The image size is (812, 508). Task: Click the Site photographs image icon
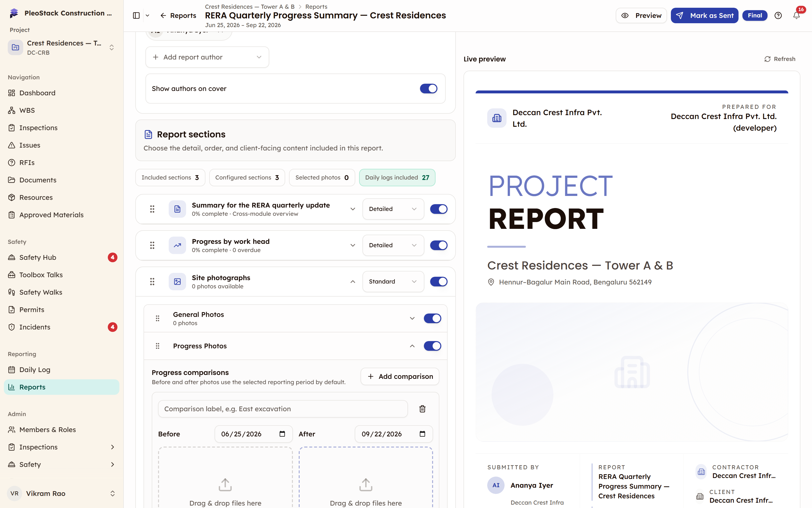177,282
